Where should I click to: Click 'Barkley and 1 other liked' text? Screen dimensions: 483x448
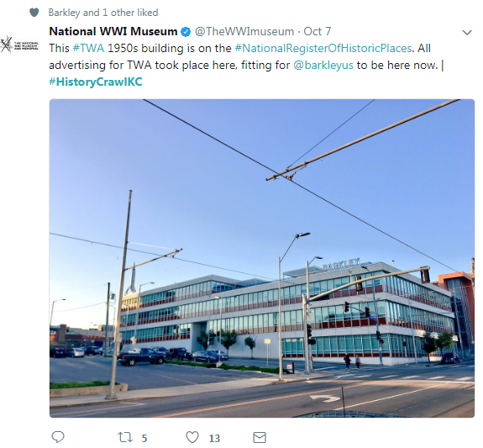tap(103, 13)
